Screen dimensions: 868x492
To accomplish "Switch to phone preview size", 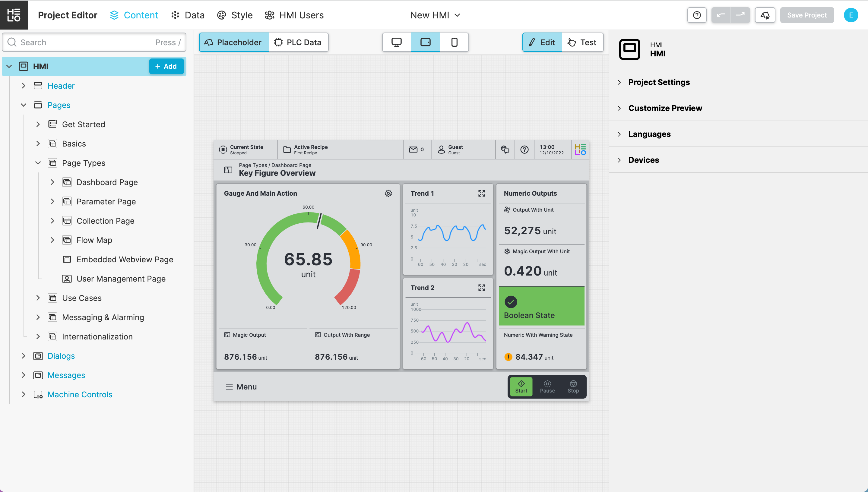I will [454, 42].
